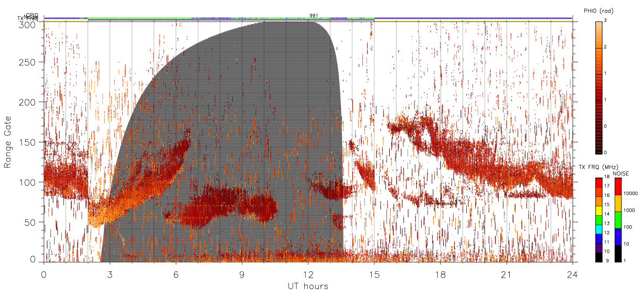The height and width of the screenshot is (297, 644).
Task: Click the yellow 14–15 MHz TX FRQ swatch
Action: point(598,211)
